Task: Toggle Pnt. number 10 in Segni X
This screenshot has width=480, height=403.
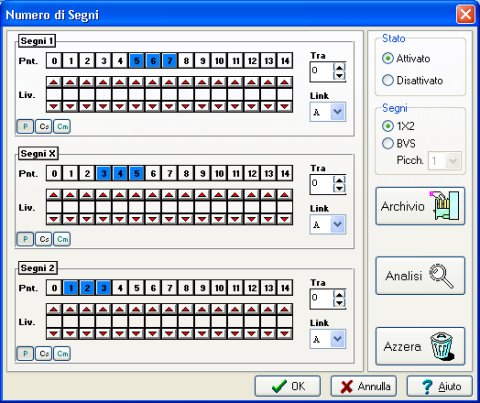Action: [219, 173]
